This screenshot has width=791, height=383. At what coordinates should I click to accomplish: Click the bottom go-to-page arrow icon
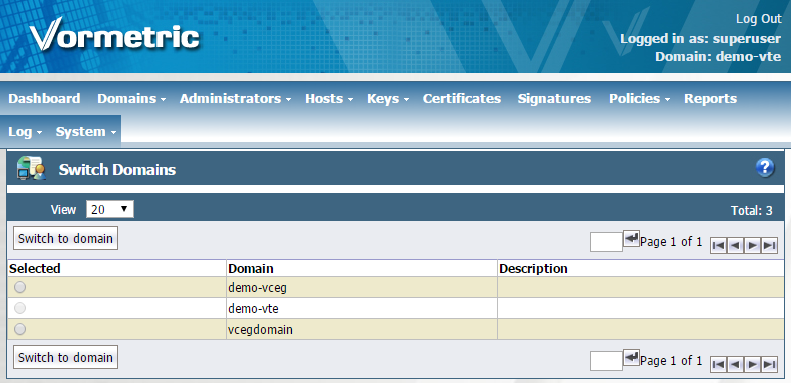click(632, 357)
